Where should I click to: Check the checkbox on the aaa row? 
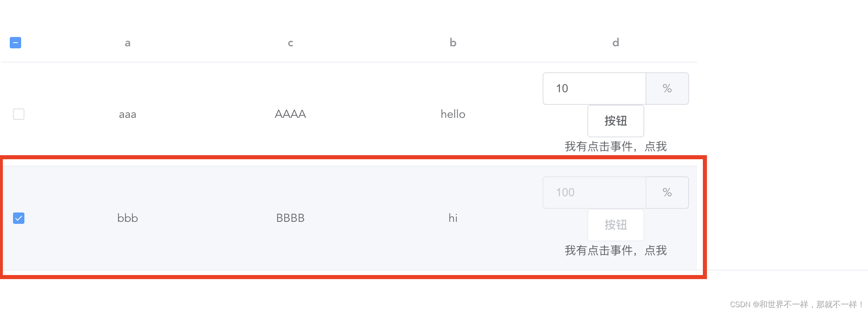click(18, 114)
